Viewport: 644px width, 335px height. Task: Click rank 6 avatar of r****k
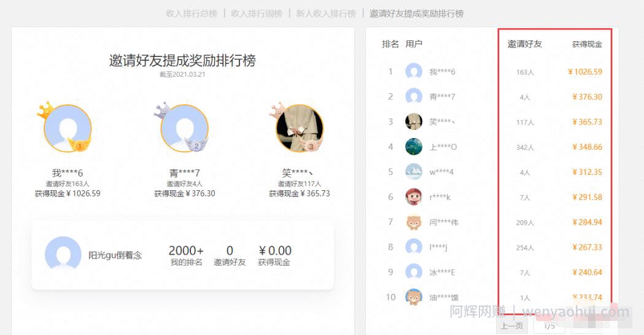tap(414, 197)
